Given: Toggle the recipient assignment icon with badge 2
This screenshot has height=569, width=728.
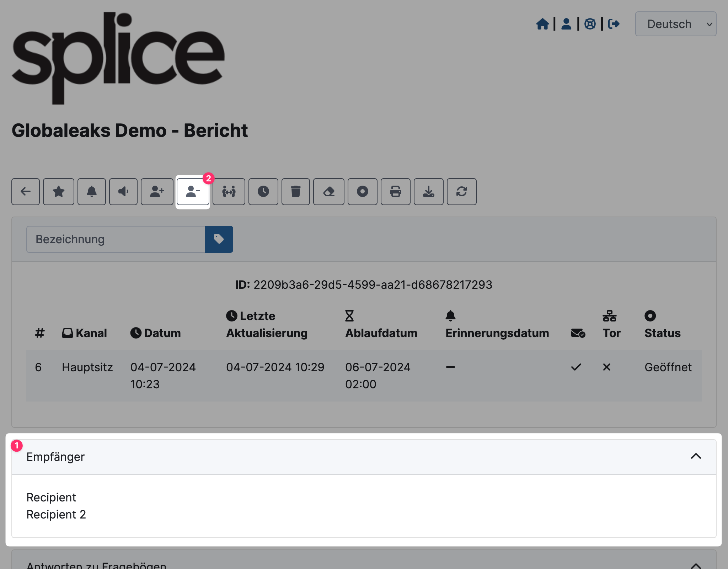Looking at the screenshot, I should (x=193, y=192).
